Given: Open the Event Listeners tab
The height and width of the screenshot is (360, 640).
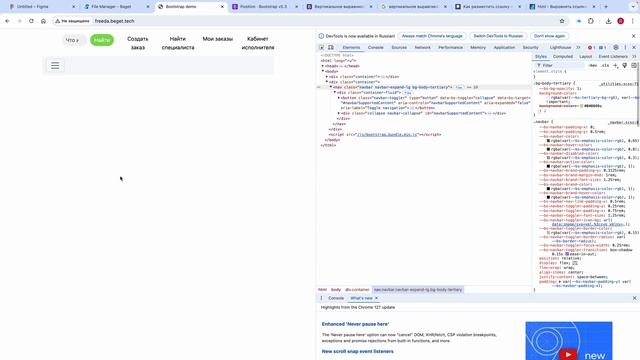Looking at the screenshot, I should point(613,57).
